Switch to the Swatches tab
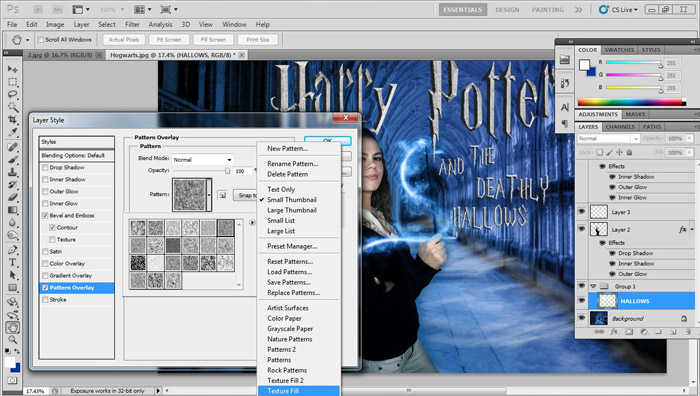The image size is (700, 396). coord(619,50)
